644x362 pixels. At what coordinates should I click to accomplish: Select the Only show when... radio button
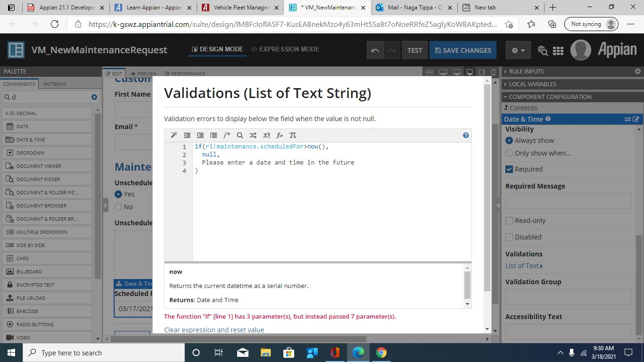coord(509,153)
